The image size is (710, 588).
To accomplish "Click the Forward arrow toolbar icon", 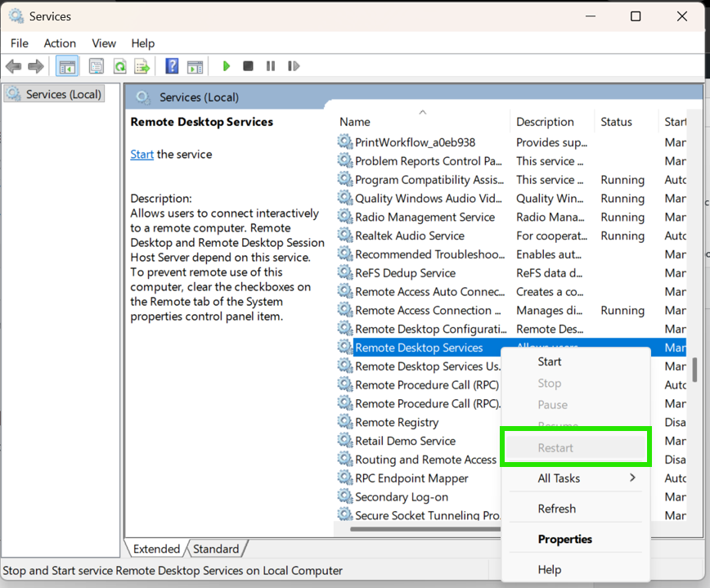I will point(36,66).
